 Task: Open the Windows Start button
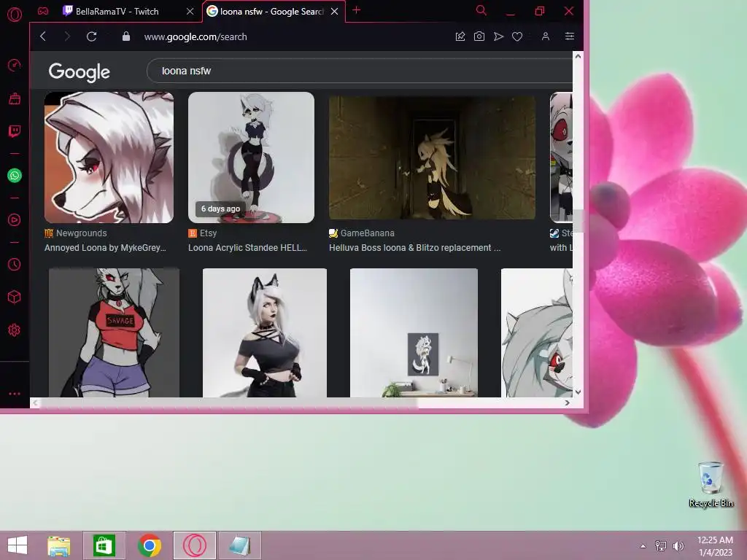pyautogui.click(x=18, y=545)
